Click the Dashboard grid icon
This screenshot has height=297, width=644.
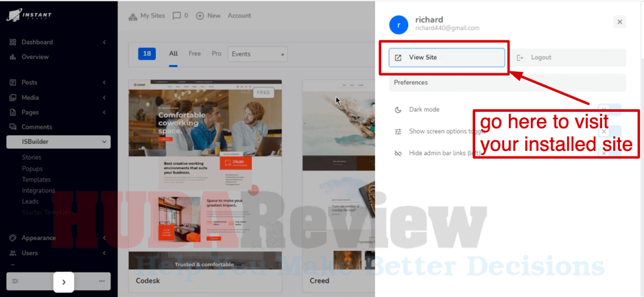coord(13,42)
